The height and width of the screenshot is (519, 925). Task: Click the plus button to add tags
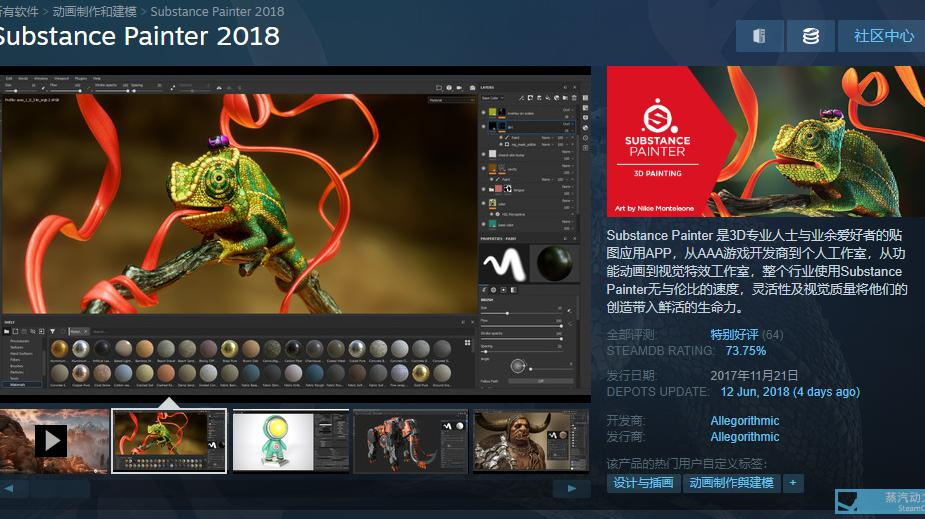coord(793,483)
